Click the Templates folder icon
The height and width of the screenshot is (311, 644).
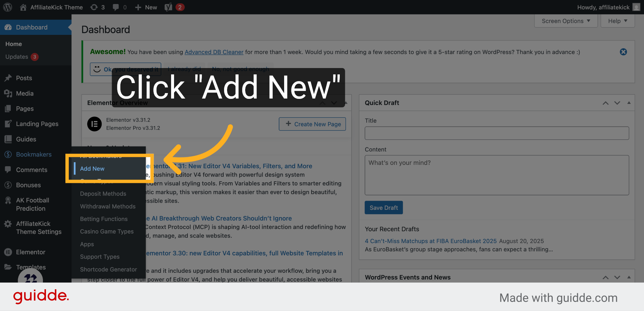8,267
